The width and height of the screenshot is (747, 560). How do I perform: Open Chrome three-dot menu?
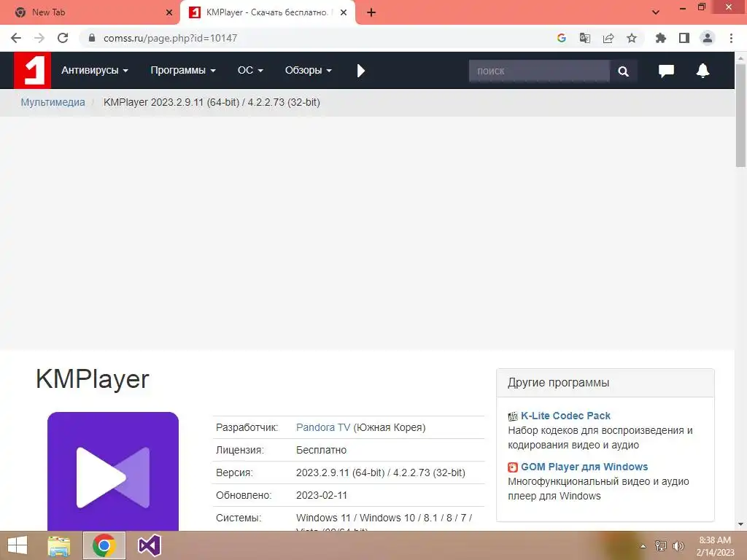731,38
